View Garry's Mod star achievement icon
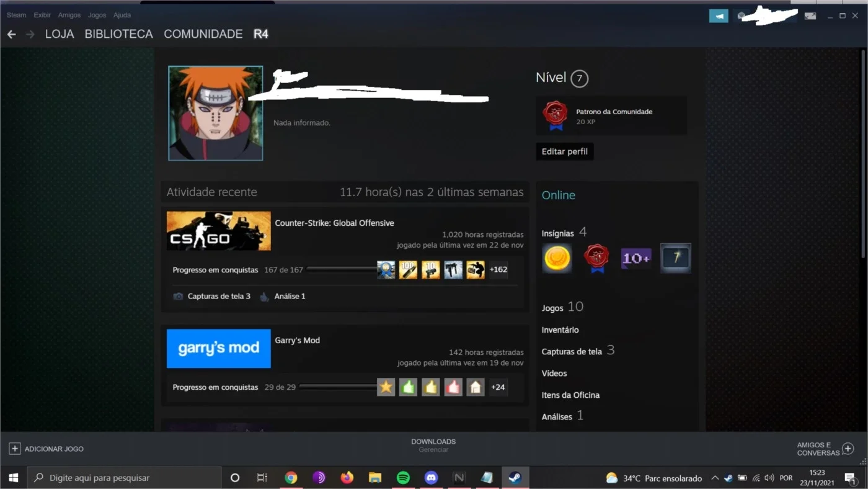 coord(386,387)
